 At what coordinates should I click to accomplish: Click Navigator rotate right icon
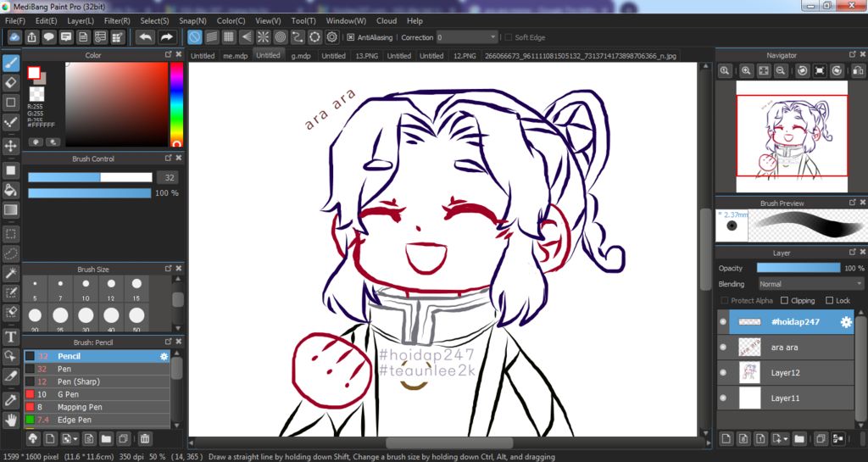(837, 71)
